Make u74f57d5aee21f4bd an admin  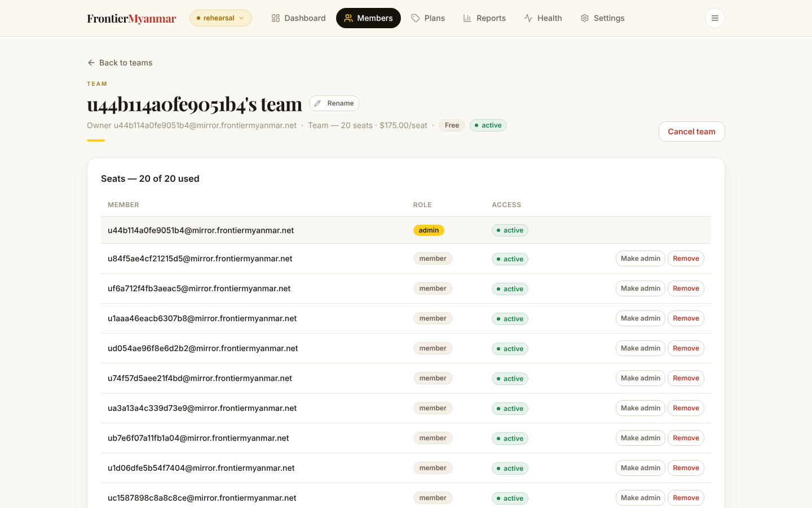641,378
